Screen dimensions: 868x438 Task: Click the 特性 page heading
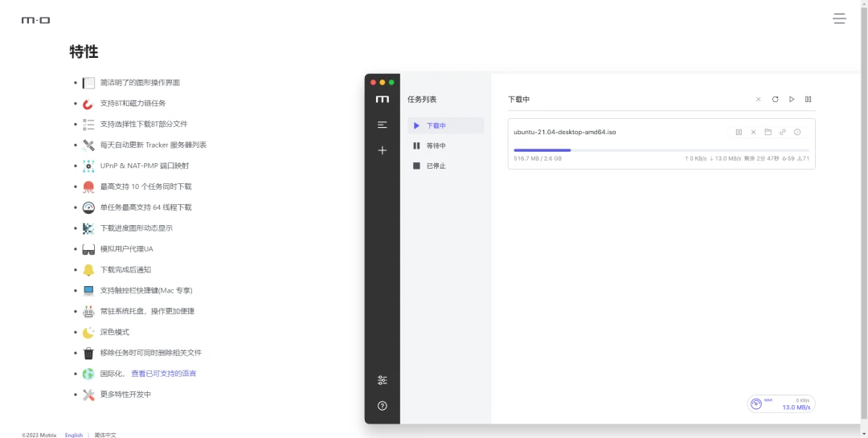pyautogui.click(x=84, y=52)
